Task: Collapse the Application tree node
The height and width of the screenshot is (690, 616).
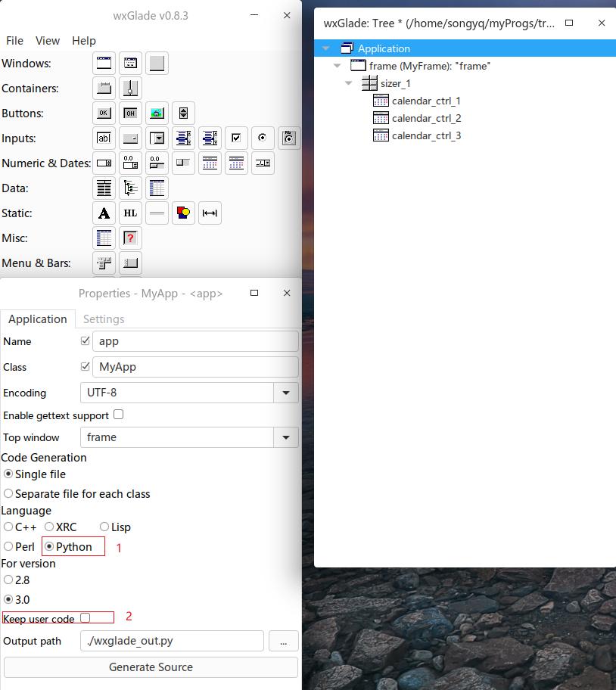Action: 326,48
